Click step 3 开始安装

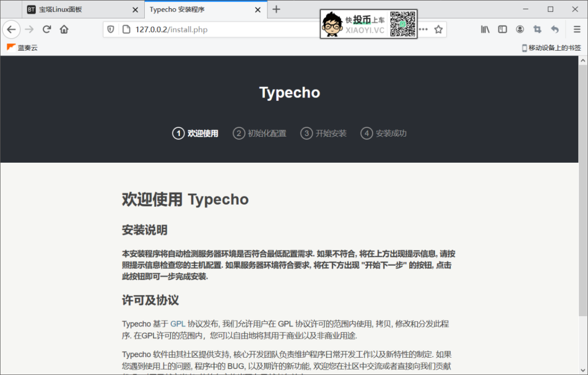(x=323, y=133)
